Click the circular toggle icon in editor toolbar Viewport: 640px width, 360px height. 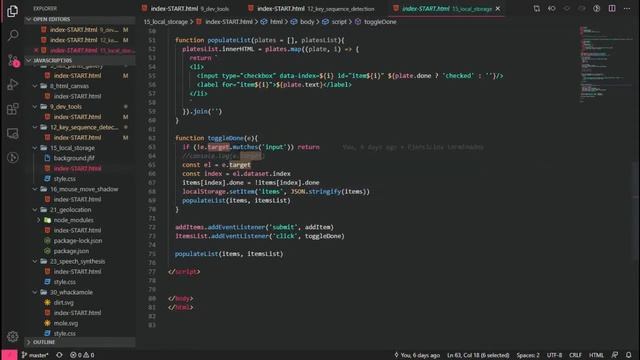point(597,9)
